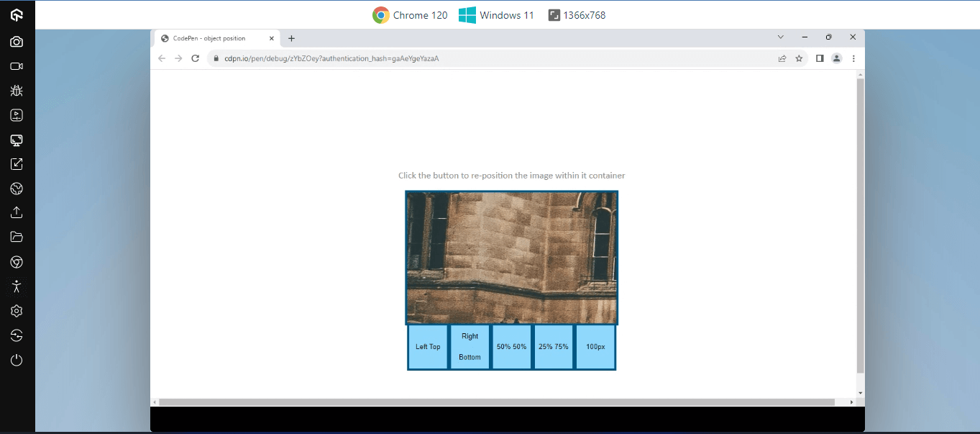
Task: Click the Chrome back arrow
Action: [x=162, y=58]
